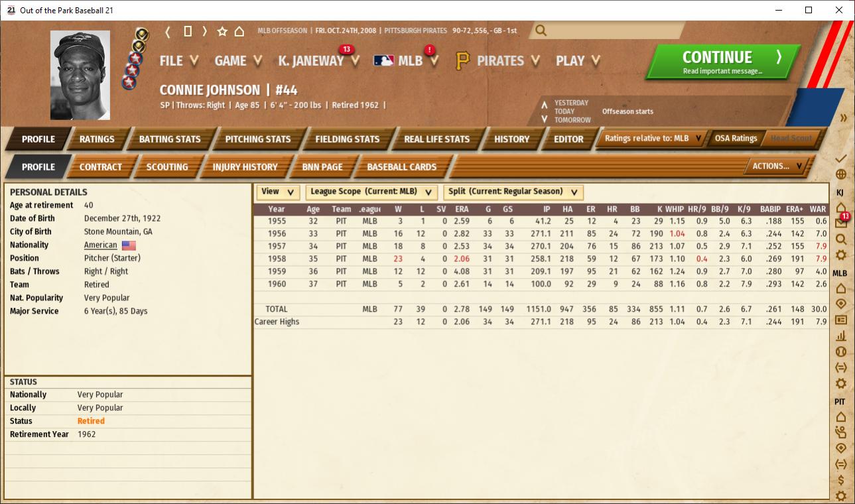Open the Actions dropdown menu
The image size is (855, 504).
tap(777, 166)
